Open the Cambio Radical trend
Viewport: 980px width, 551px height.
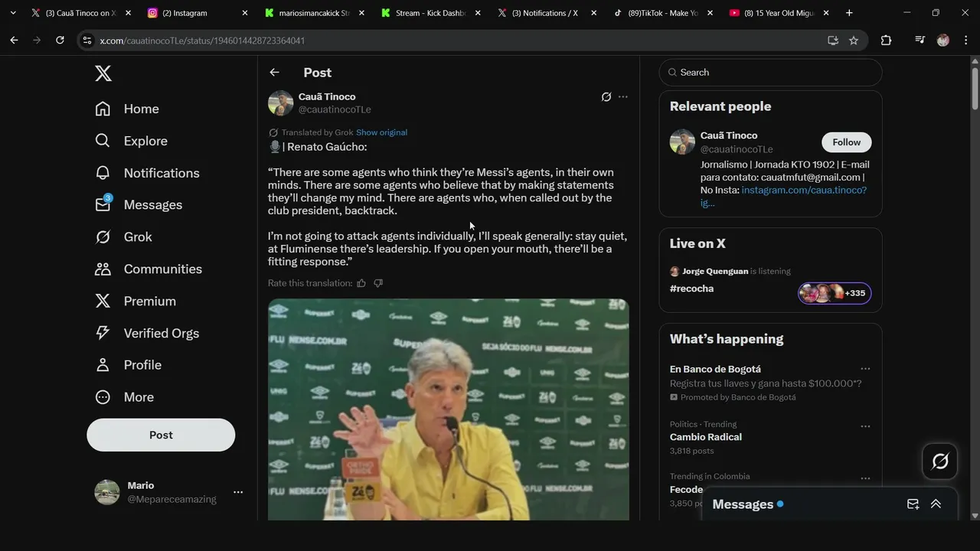pyautogui.click(x=706, y=437)
